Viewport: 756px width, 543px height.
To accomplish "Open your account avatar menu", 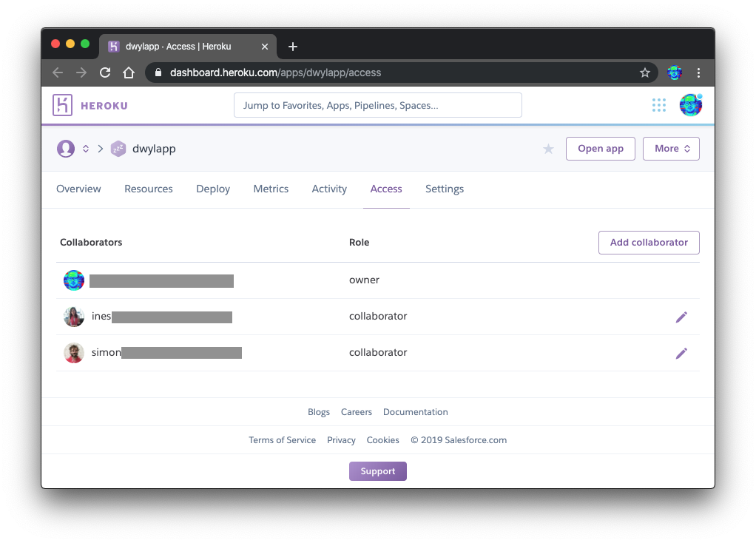I will pos(690,104).
